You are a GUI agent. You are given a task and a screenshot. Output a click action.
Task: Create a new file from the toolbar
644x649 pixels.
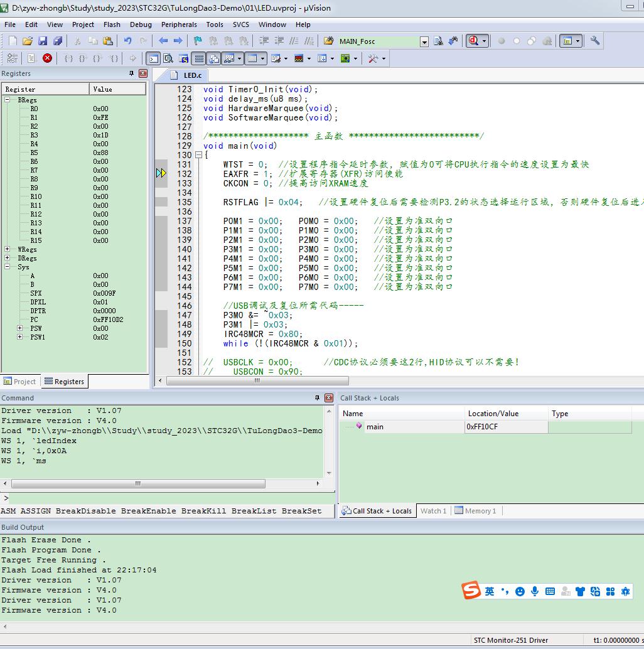[13, 41]
